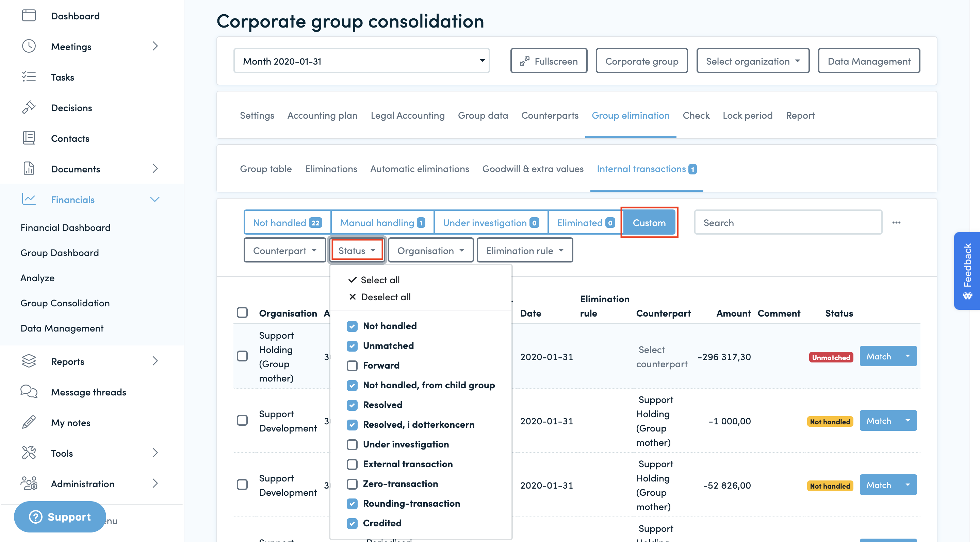Open the Elimination rule filter dropdown
This screenshot has height=542, width=980.
coord(525,251)
